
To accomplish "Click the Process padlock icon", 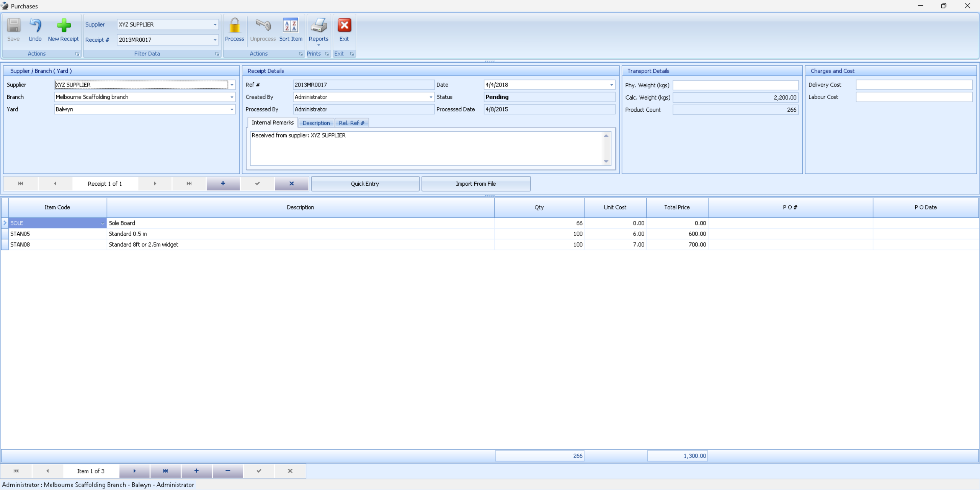I will (x=234, y=26).
